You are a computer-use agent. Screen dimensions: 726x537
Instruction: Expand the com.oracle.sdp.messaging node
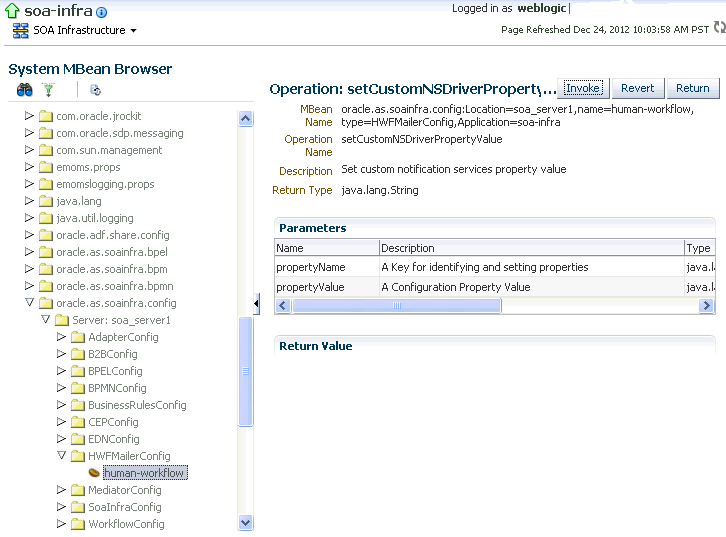tap(29, 132)
